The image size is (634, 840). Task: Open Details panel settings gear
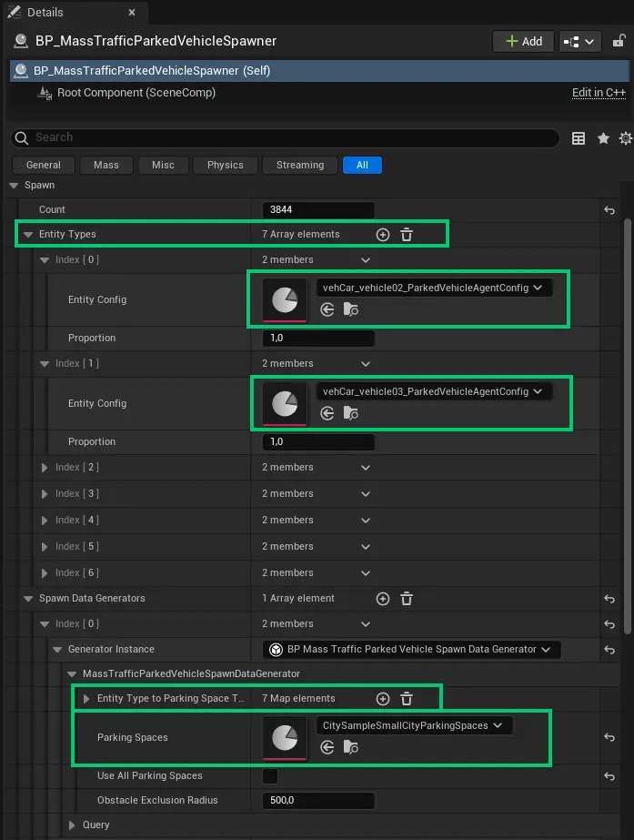coord(625,138)
